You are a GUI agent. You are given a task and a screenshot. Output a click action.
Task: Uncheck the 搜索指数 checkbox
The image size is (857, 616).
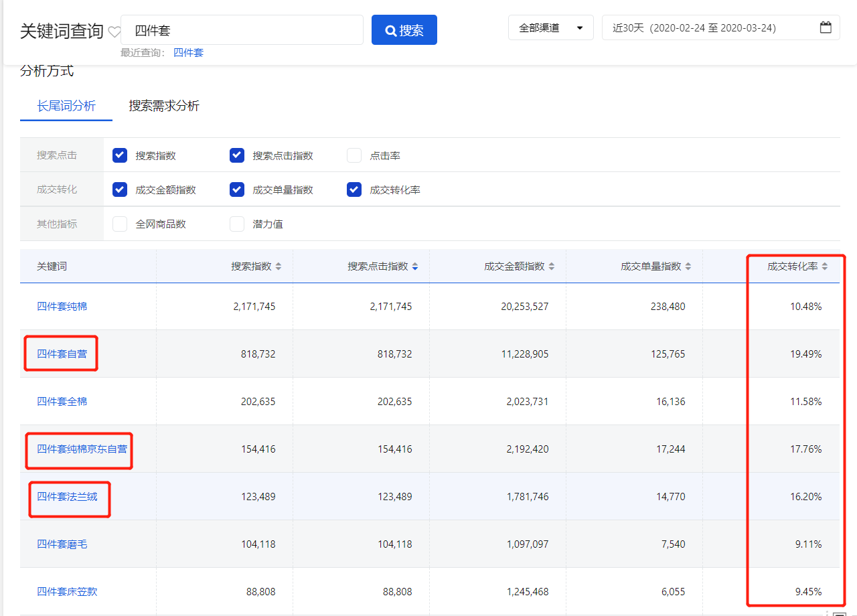point(120,155)
